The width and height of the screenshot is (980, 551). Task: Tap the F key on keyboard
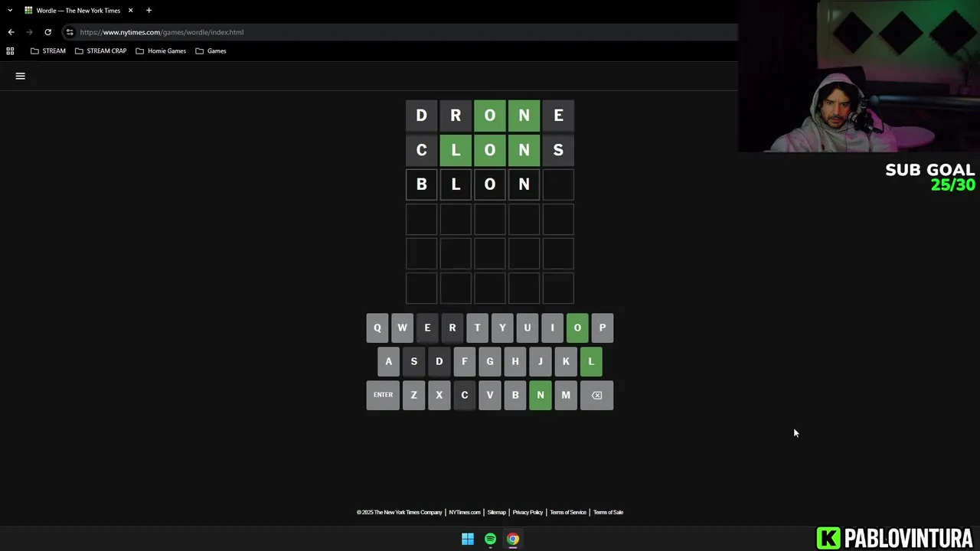pyautogui.click(x=464, y=361)
